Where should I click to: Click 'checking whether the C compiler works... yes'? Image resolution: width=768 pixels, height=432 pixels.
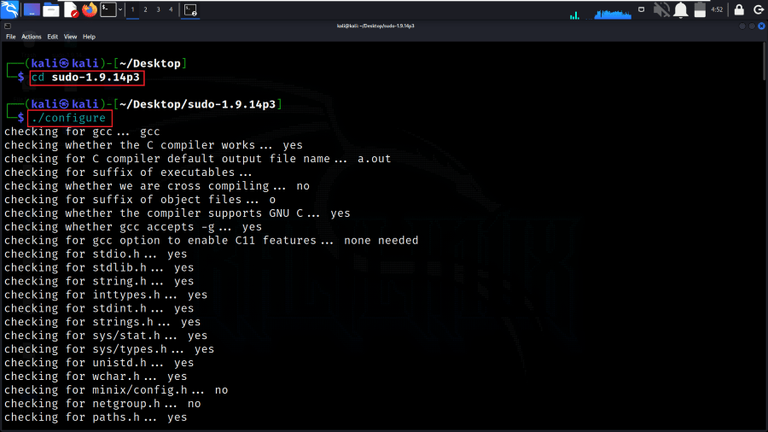pyautogui.click(x=153, y=145)
